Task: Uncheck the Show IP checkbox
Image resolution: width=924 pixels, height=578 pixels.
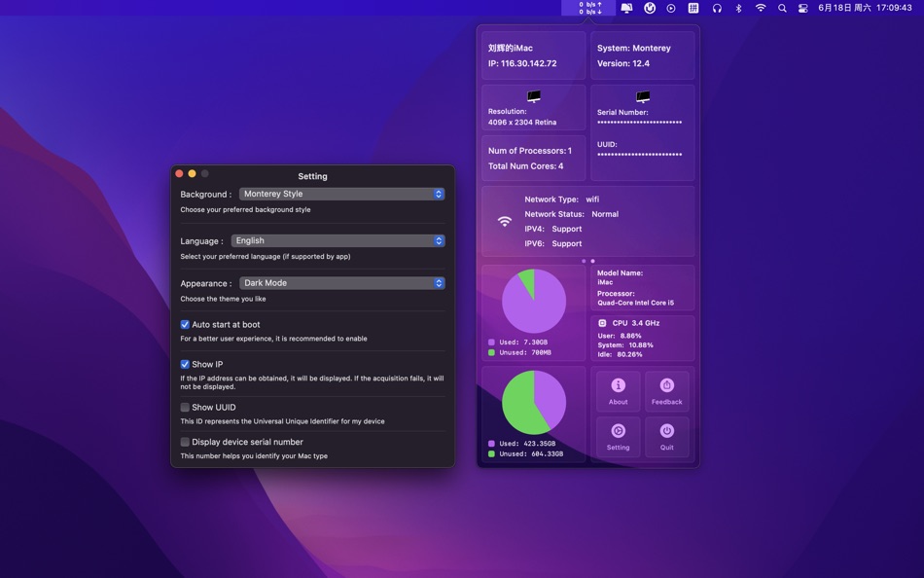Action: [185, 365]
